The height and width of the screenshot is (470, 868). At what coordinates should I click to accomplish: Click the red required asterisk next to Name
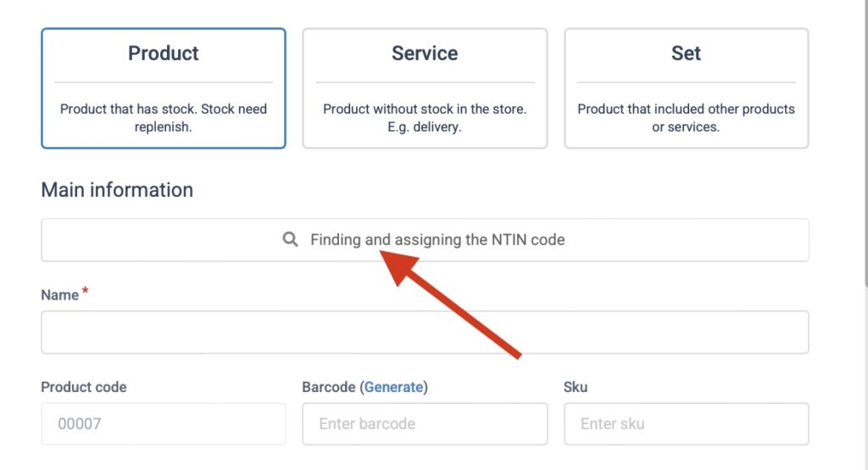coord(86,293)
